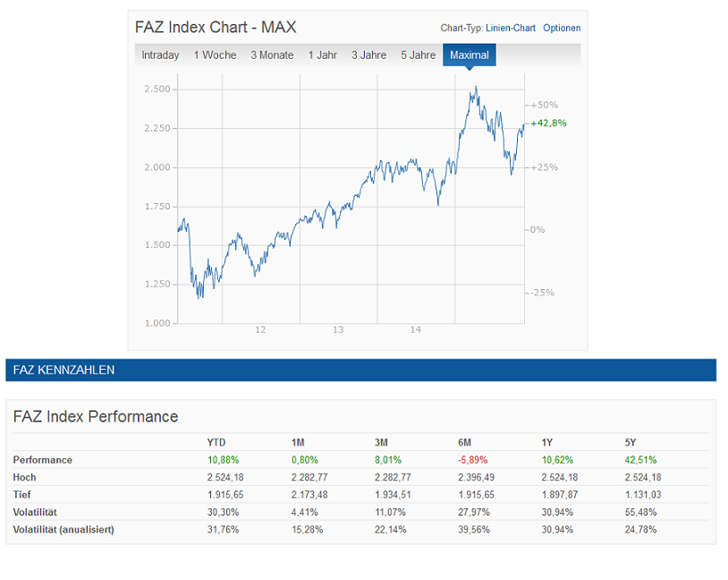The width and height of the screenshot is (728, 580).
Task: Click the 2.500 y-axis label
Action: click(157, 90)
